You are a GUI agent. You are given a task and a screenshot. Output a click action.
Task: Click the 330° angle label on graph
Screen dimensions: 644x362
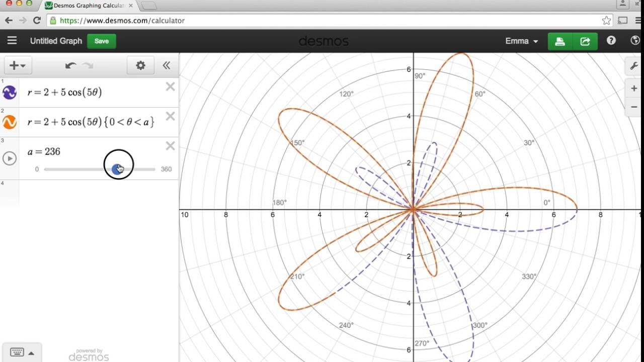529,277
